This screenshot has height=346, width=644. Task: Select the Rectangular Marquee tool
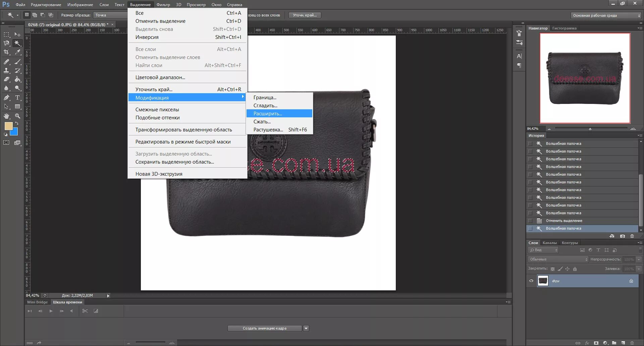pyautogui.click(x=6, y=35)
